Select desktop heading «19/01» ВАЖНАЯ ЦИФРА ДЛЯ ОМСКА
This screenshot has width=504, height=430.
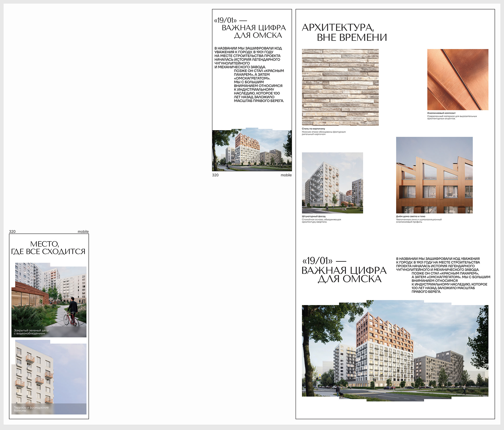click(x=344, y=270)
